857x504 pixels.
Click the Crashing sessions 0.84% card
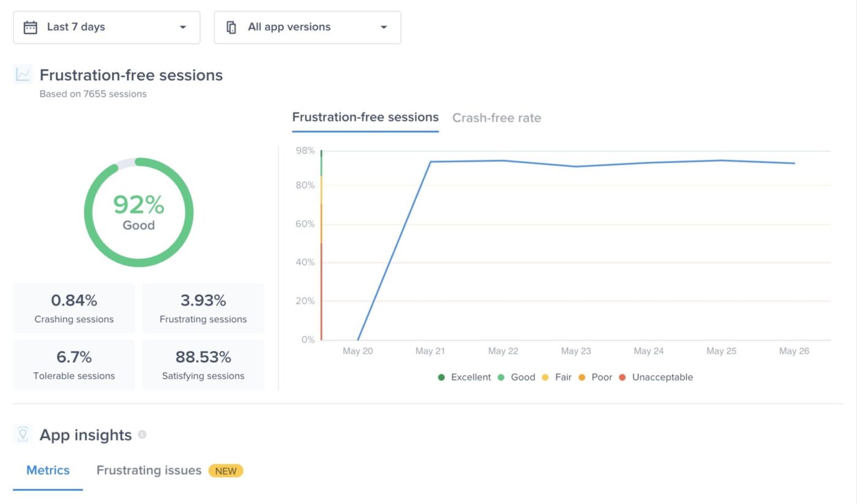[74, 308]
